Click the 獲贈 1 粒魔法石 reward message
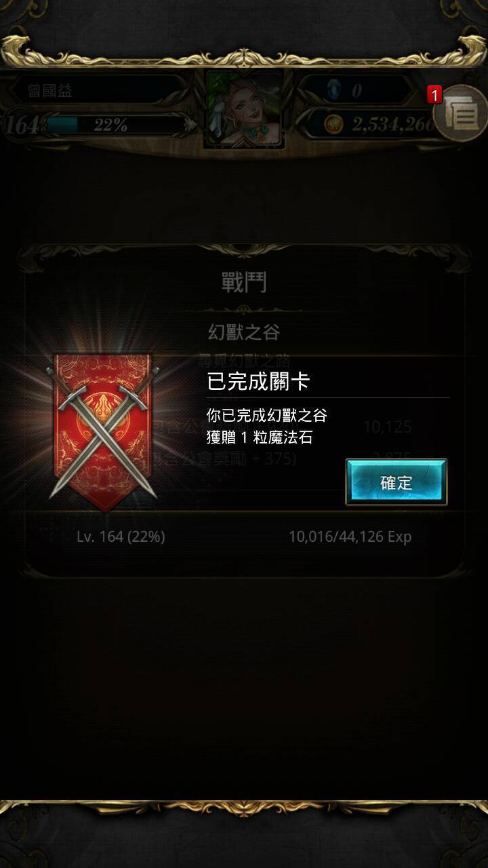Screen dimensions: 488x868 260,437
